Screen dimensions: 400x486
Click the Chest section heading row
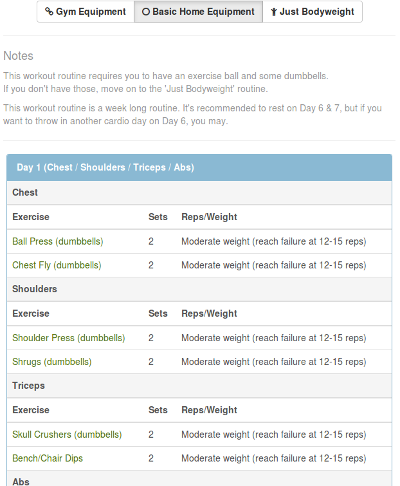coord(199,193)
